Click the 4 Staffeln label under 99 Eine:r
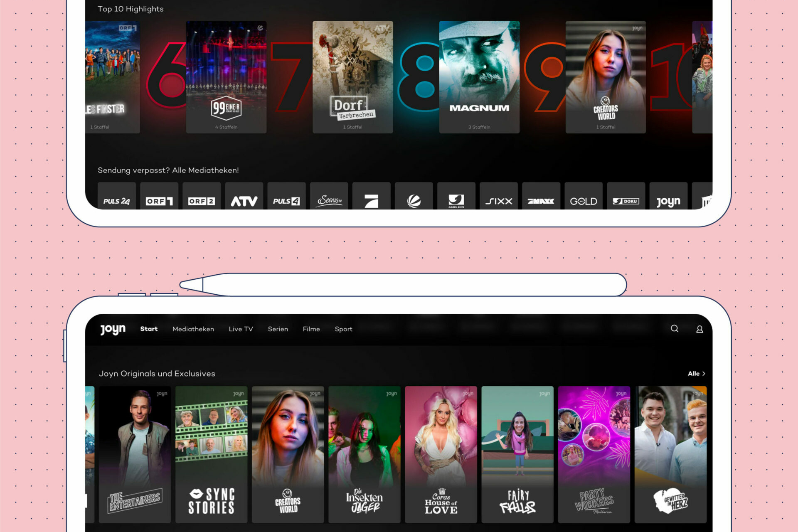This screenshot has width=798, height=532. 227,127
